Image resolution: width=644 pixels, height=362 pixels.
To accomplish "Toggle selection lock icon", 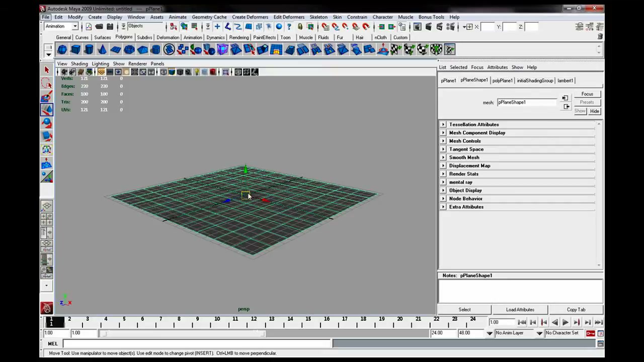I will coord(300,27).
